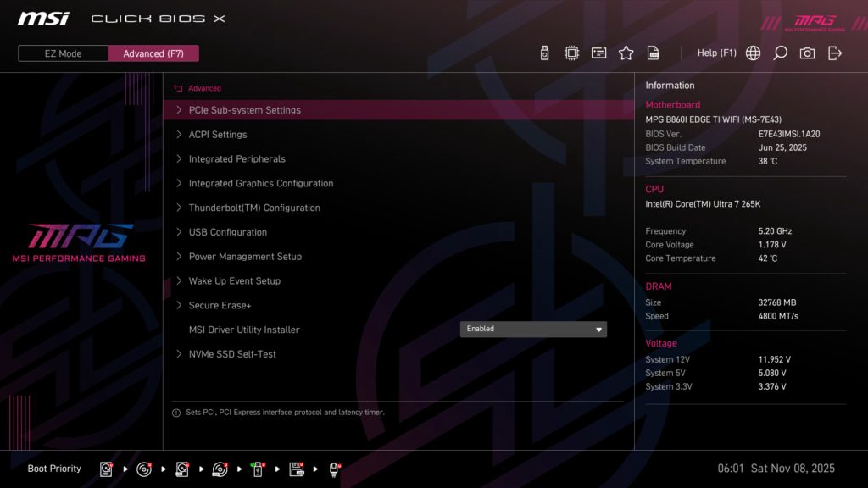Viewport: 868px width, 488px height.
Task: Switch to EZ Mode
Action: [62, 53]
